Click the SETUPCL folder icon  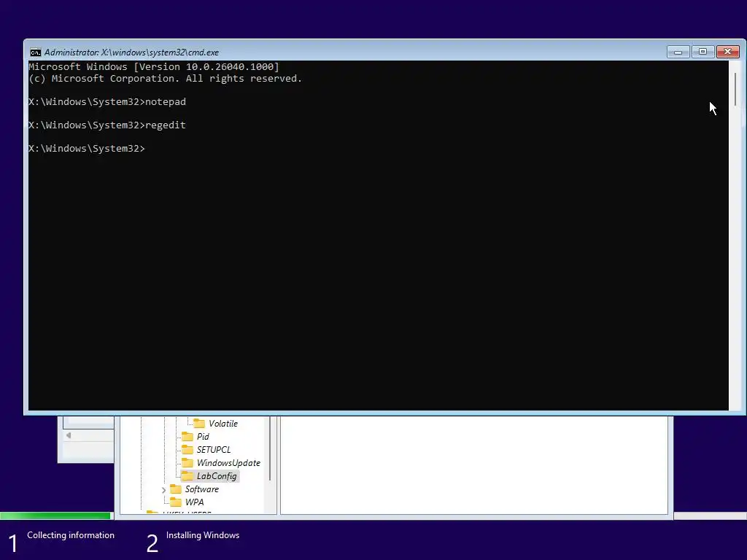[x=187, y=449]
